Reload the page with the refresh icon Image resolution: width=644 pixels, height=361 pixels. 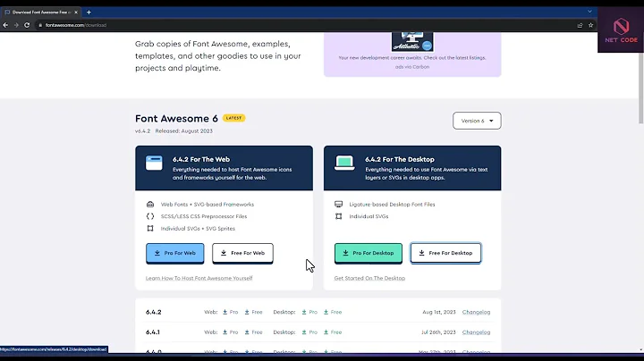(27, 25)
